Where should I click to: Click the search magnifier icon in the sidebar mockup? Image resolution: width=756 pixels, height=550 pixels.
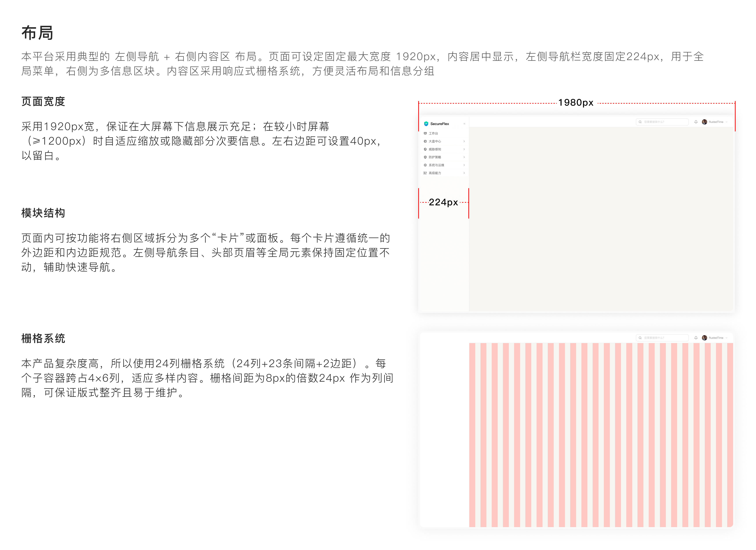click(640, 122)
